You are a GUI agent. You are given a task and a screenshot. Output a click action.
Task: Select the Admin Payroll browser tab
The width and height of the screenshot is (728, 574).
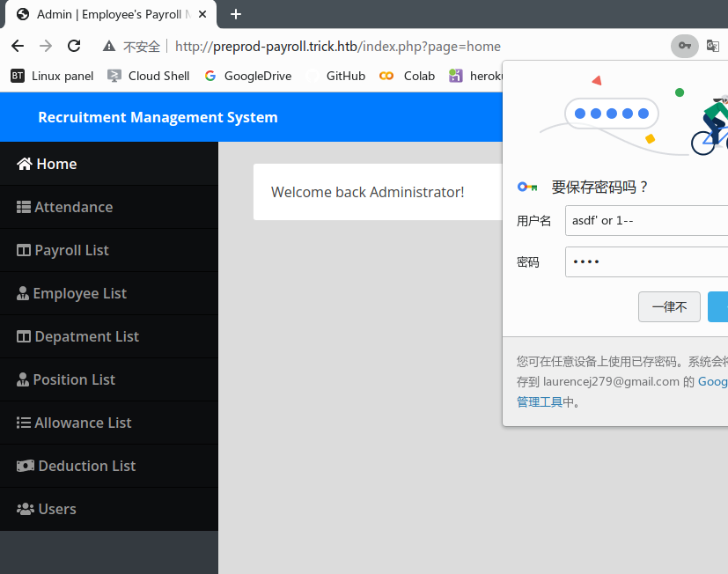tap(110, 14)
